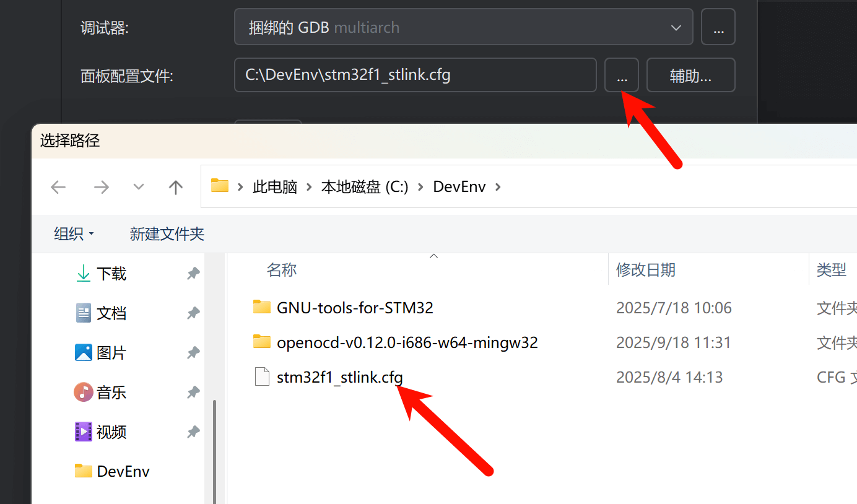Click the 修改日期 column header
Screen dimensions: 857x504
[646, 269]
